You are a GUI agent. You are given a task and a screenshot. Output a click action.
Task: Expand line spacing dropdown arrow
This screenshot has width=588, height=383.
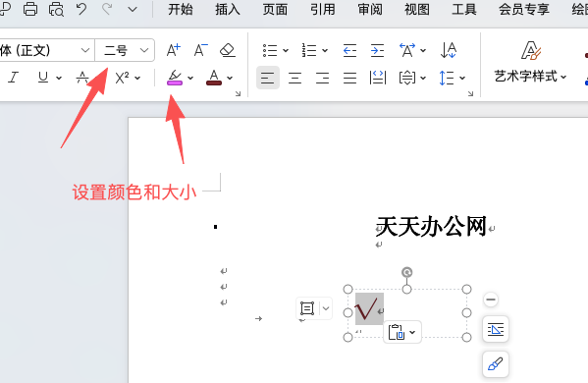(462, 78)
